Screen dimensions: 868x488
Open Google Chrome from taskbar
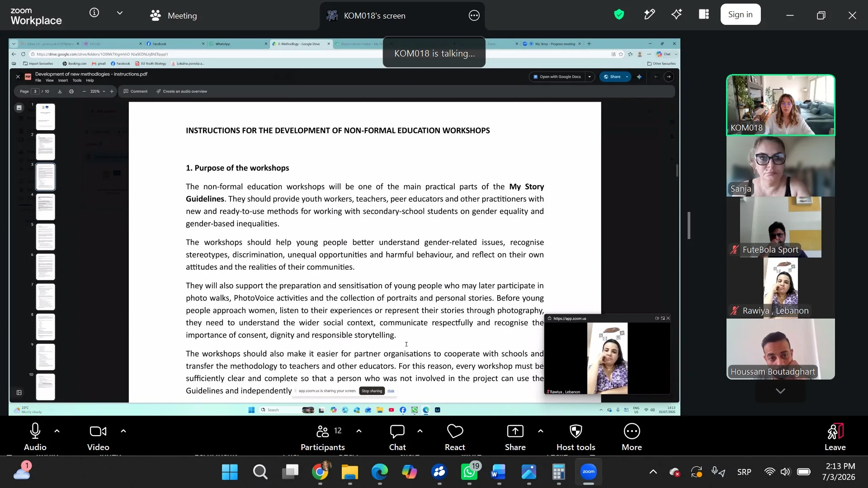click(320, 472)
